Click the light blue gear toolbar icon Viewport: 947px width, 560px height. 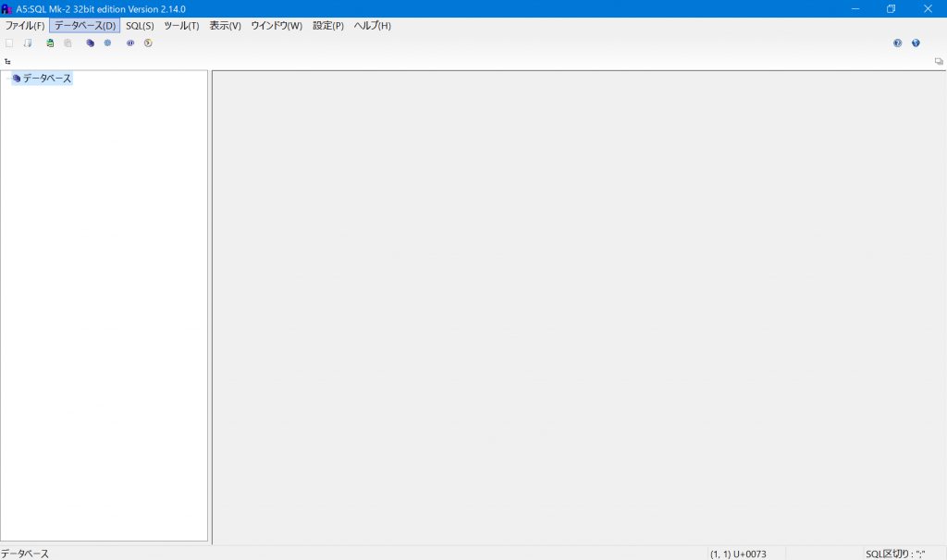click(107, 43)
